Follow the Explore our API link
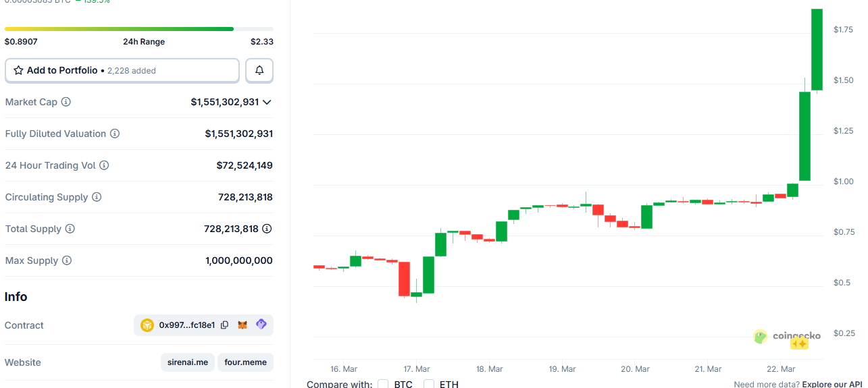 833,384
